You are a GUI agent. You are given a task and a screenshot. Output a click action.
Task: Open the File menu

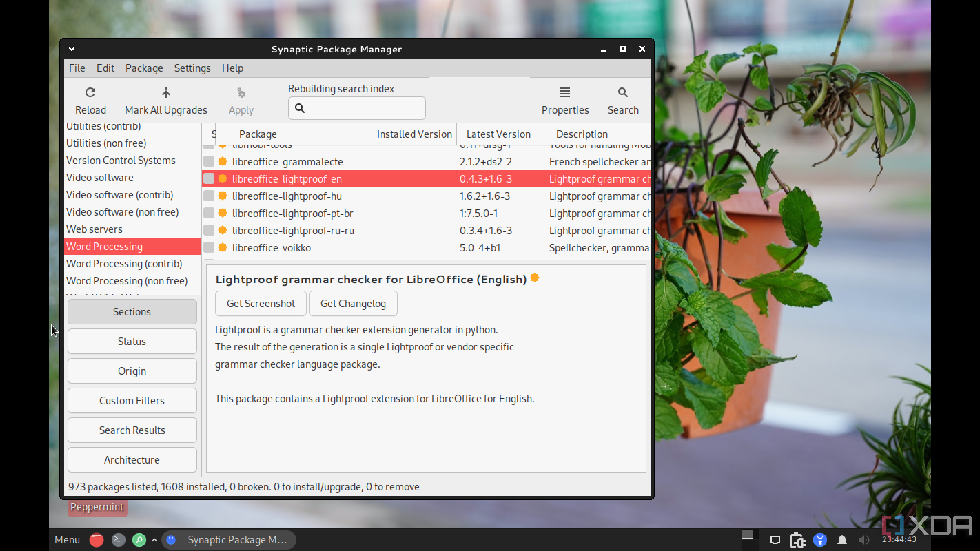77,68
